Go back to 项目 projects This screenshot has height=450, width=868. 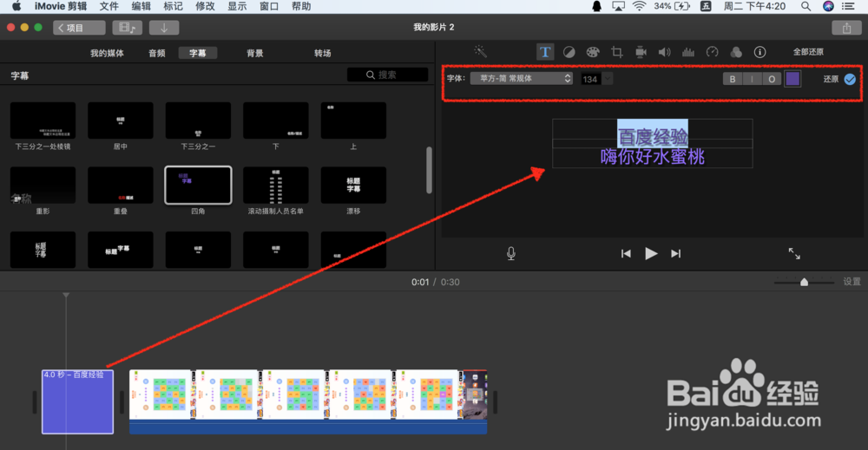[x=79, y=28]
